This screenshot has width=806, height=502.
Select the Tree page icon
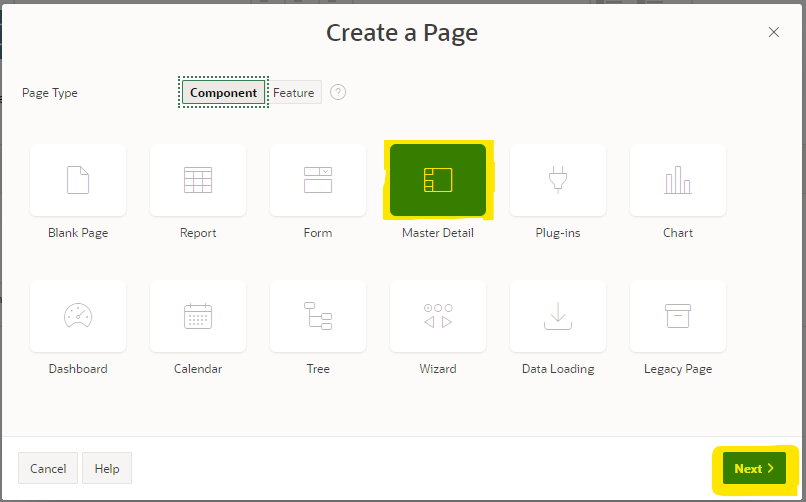point(318,316)
